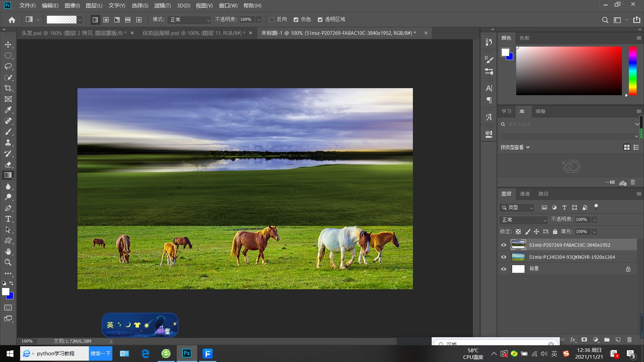Click the hue spectrum slider in color panel
The height and width of the screenshot is (362, 644).
633,71
